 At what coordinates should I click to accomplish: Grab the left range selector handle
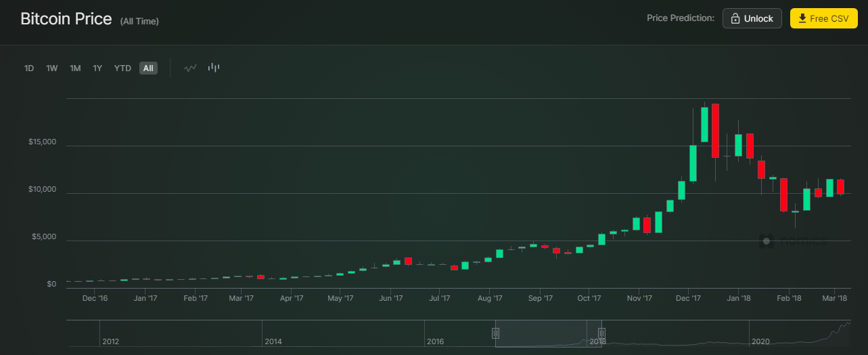[495, 333]
